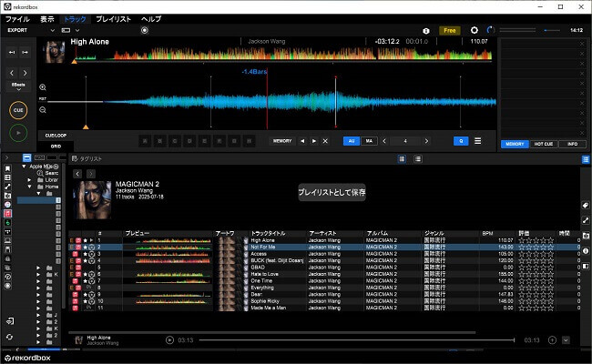Screen dimensions: 592x364
Task: Toggle hot cue H pad
Action: 249,141
